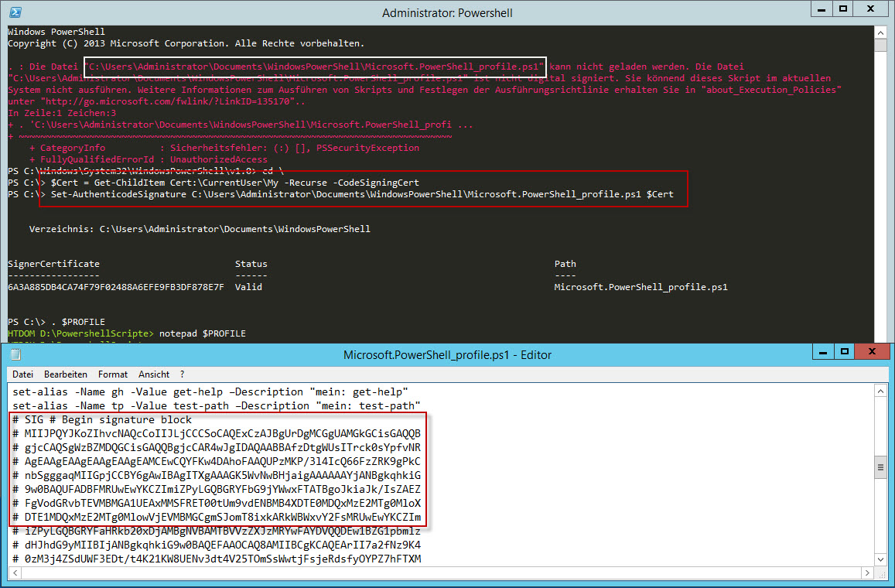Click the 'set-alias -Name gh' line in Editor
Viewport: 895px width, 588px height.
point(210,392)
